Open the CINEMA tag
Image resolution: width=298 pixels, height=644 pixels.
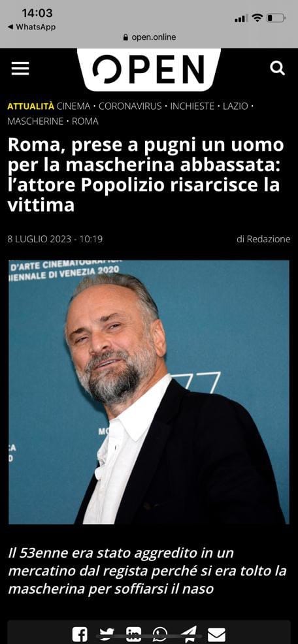tap(73, 106)
